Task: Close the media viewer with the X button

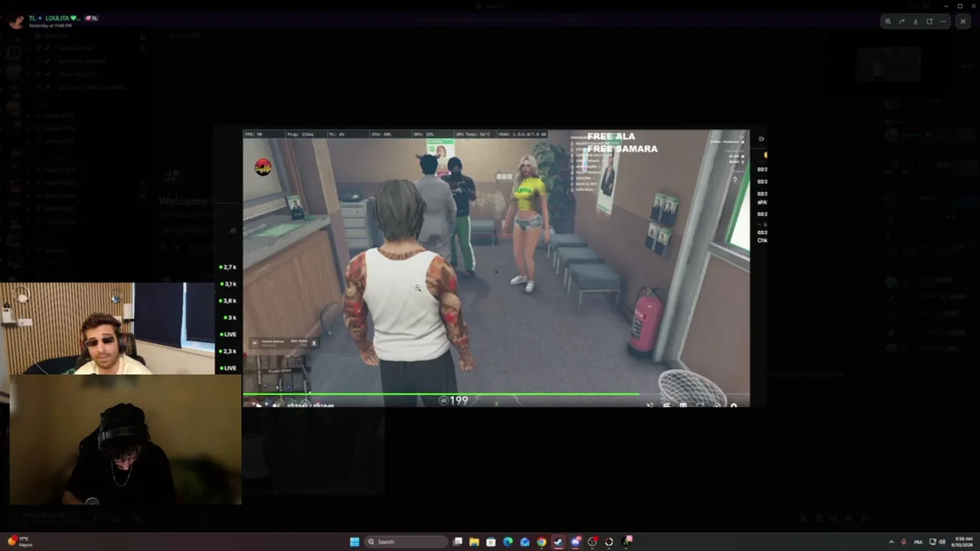Action: [963, 21]
